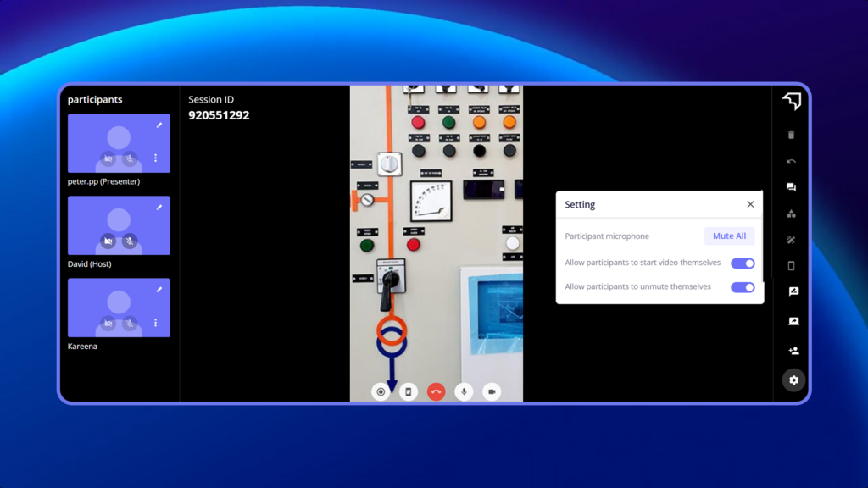
Task: Click the peter.pp (Presenter) name label
Action: point(103,181)
